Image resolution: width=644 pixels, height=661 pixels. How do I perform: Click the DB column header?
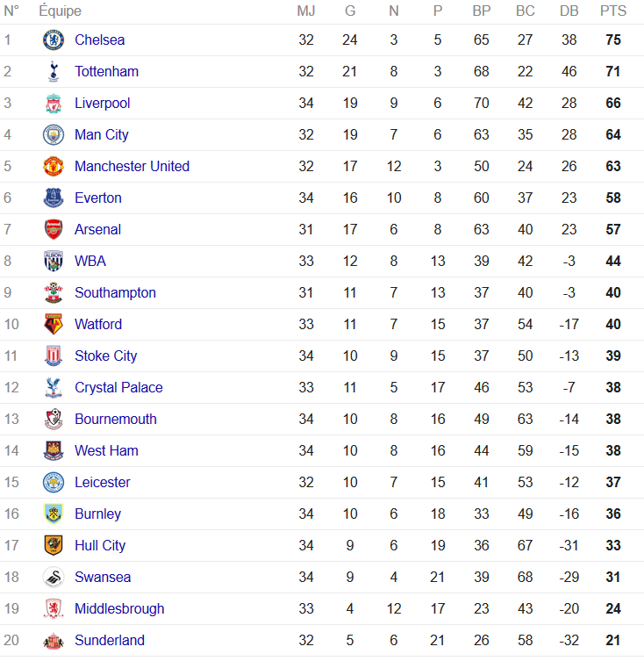(x=569, y=11)
